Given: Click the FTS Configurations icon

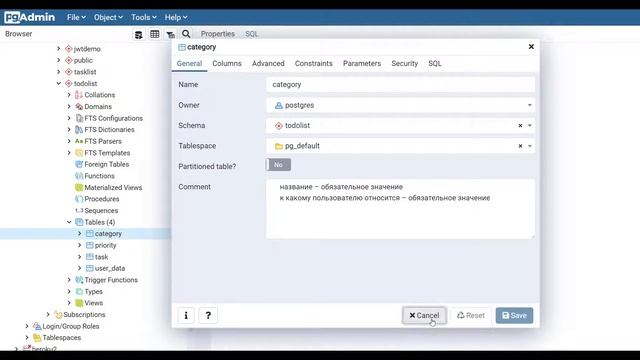Looking at the screenshot, I should [x=79, y=118].
